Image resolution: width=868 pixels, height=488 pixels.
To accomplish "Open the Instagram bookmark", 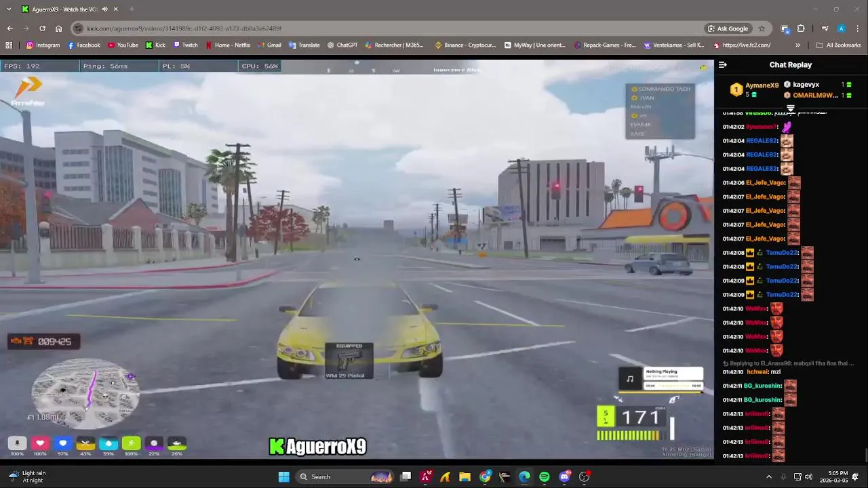I will point(43,45).
